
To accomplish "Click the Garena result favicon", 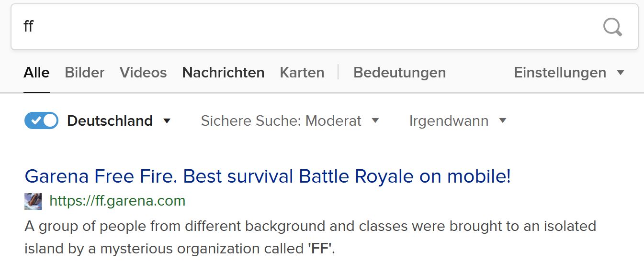I will pos(33,201).
